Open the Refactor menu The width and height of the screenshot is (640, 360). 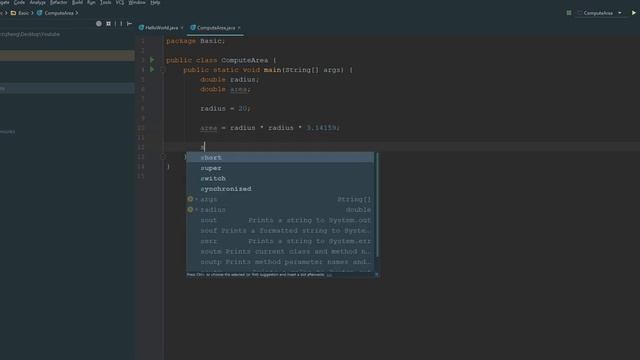click(58, 2)
